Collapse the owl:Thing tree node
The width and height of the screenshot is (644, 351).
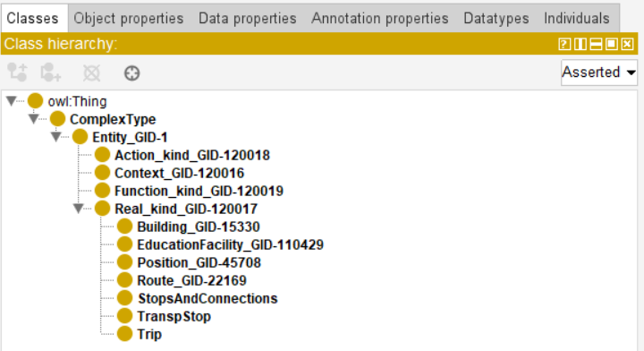[x=12, y=100]
